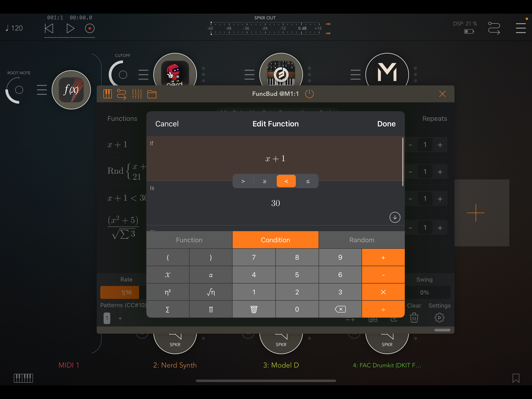Add a new pattern with plus
532x399 pixels.
120,318
